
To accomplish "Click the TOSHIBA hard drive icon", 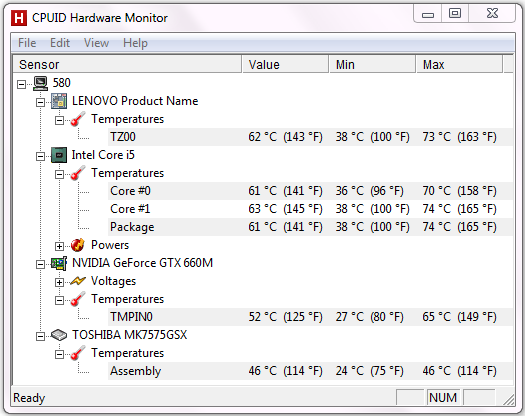I will (x=59, y=335).
